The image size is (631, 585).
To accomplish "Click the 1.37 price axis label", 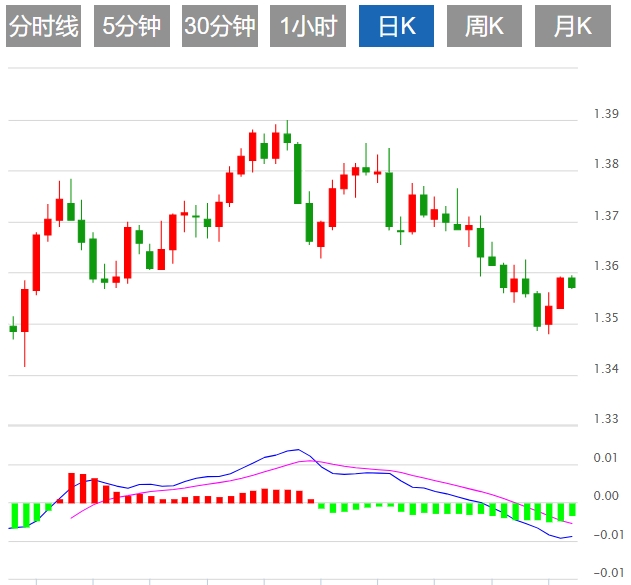I will (606, 216).
